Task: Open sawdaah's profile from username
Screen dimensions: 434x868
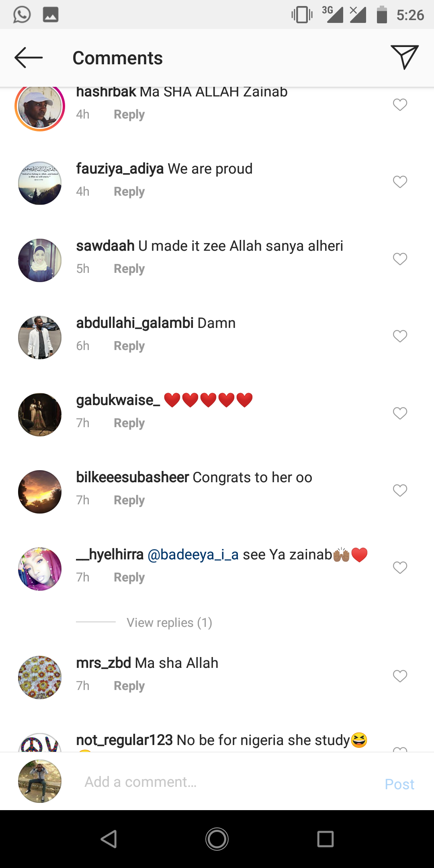Action: point(105,246)
